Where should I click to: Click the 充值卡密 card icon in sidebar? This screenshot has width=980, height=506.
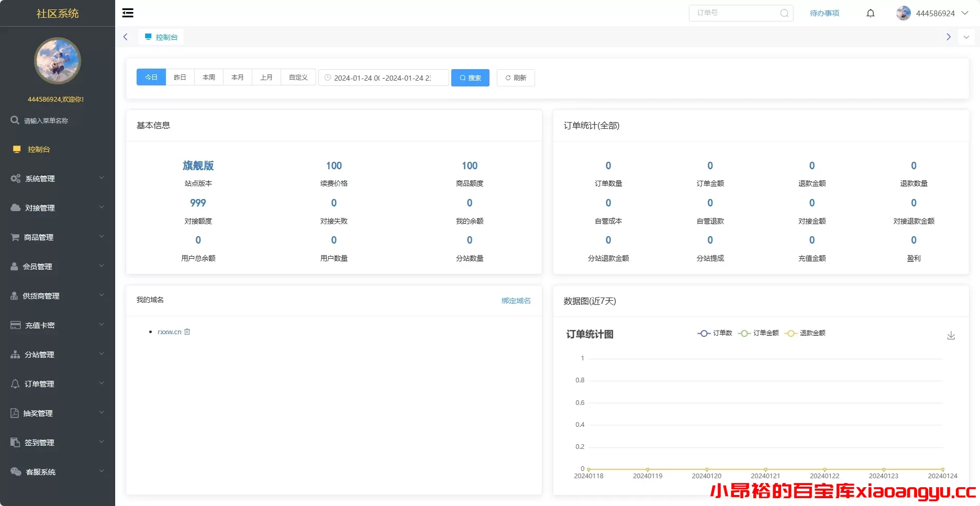click(x=15, y=325)
